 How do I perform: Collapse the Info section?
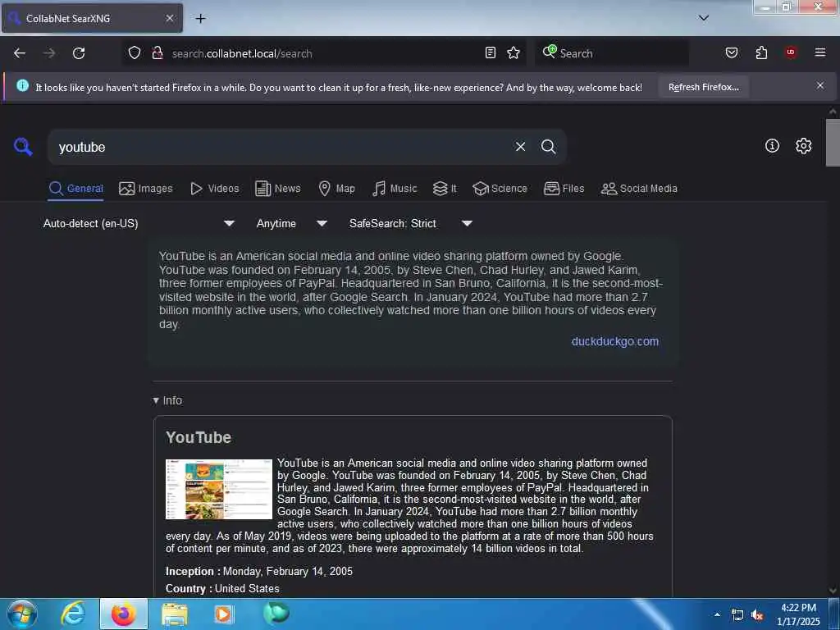(167, 400)
